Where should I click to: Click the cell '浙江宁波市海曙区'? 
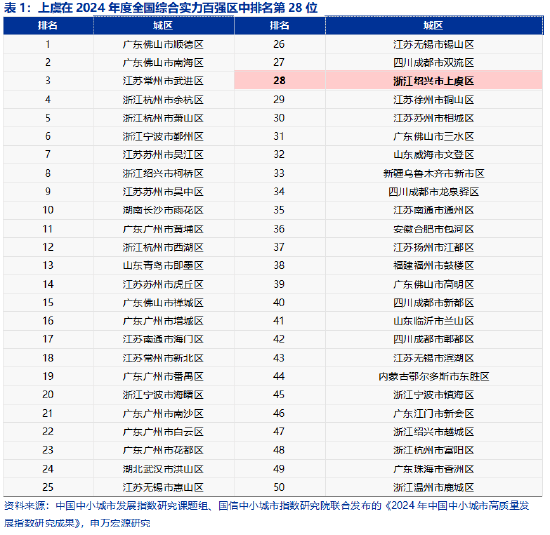(x=163, y=395)
